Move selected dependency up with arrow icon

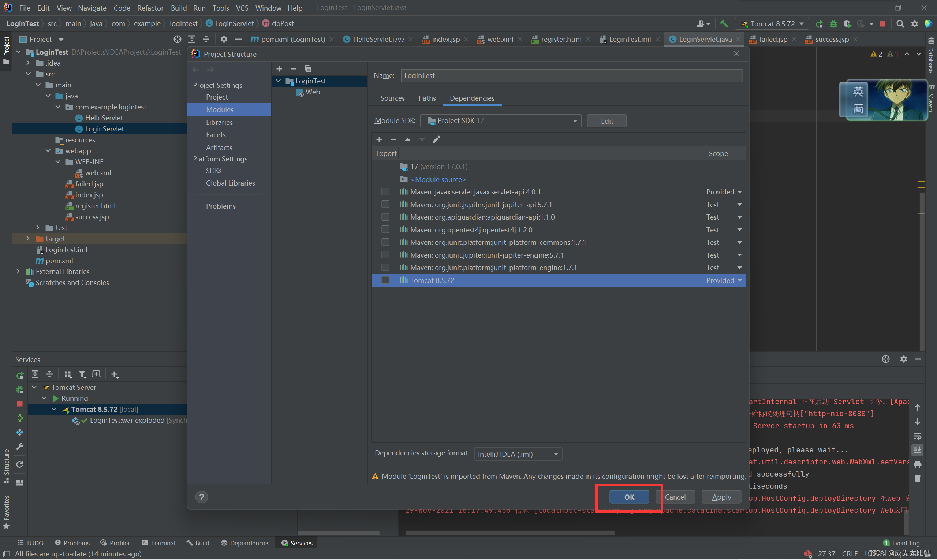(407, 139)
